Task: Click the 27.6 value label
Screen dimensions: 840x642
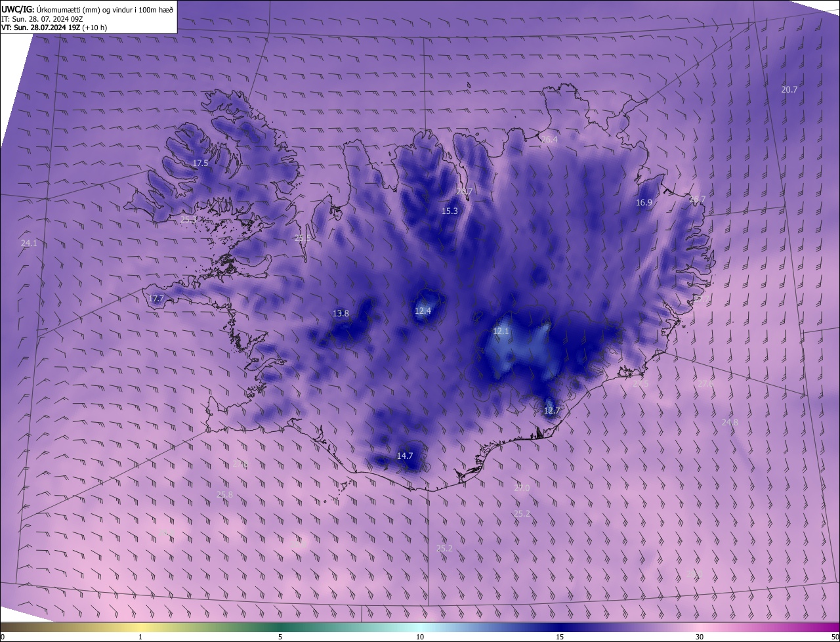Action: (705, 383)
